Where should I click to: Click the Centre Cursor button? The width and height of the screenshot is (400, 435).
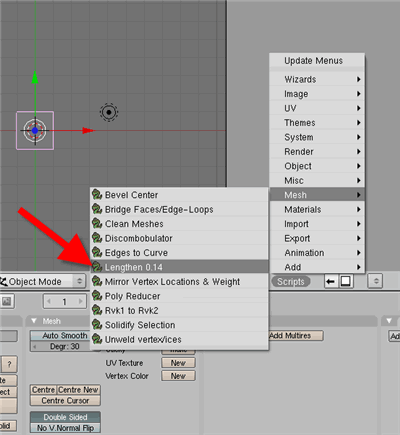pyautogui.click(x=65, y=400)
